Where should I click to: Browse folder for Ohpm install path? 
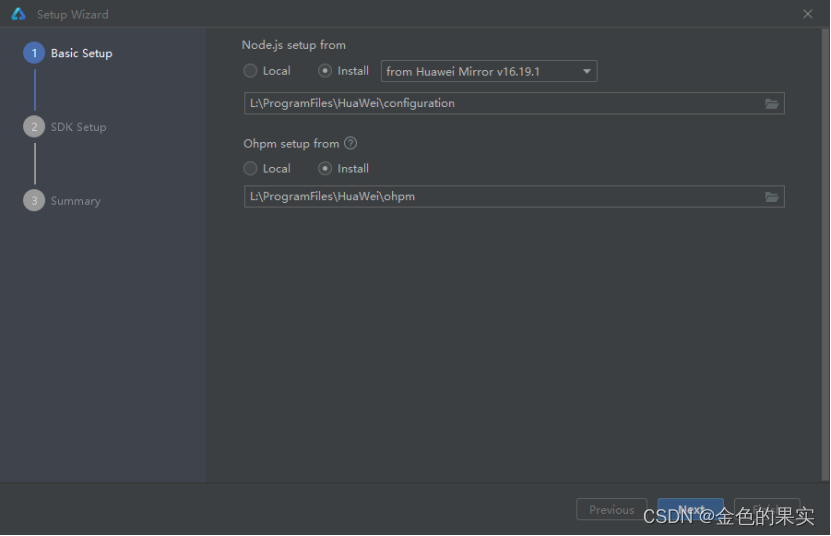772,197
